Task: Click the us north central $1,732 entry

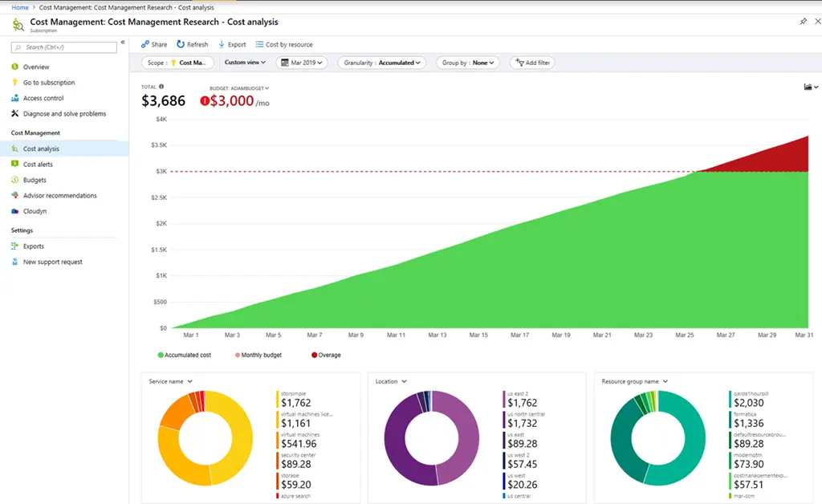Action: [x=526, y=420]
